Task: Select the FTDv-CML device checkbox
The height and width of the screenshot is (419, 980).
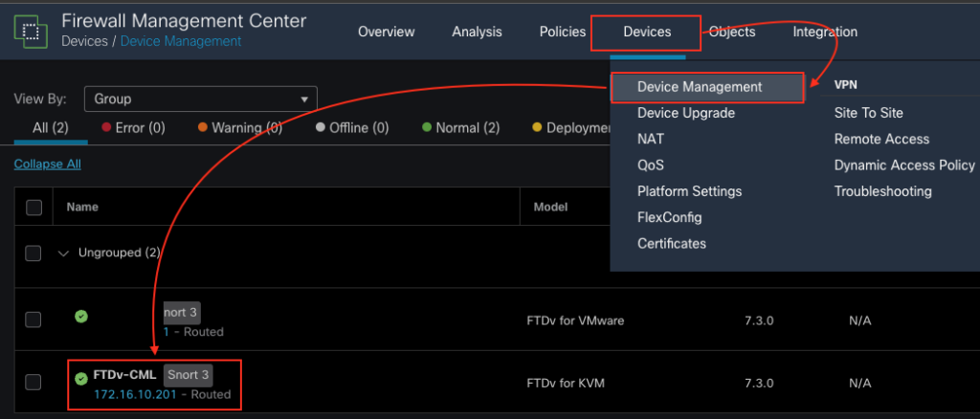Action: coord(33,383)
